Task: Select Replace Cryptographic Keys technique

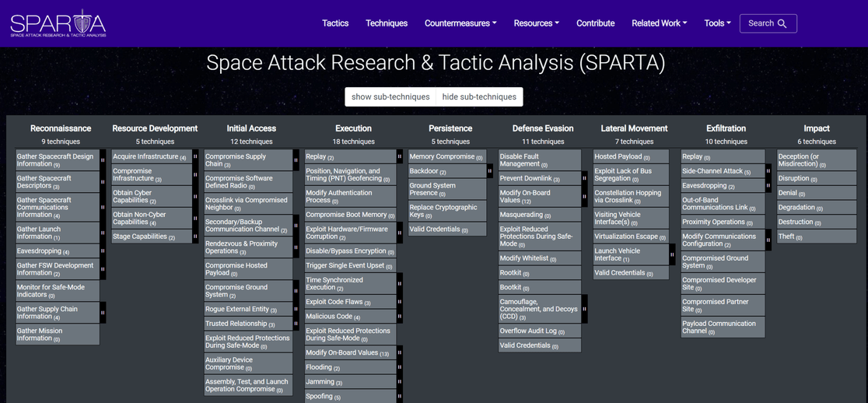Action: tap(447, 211)
